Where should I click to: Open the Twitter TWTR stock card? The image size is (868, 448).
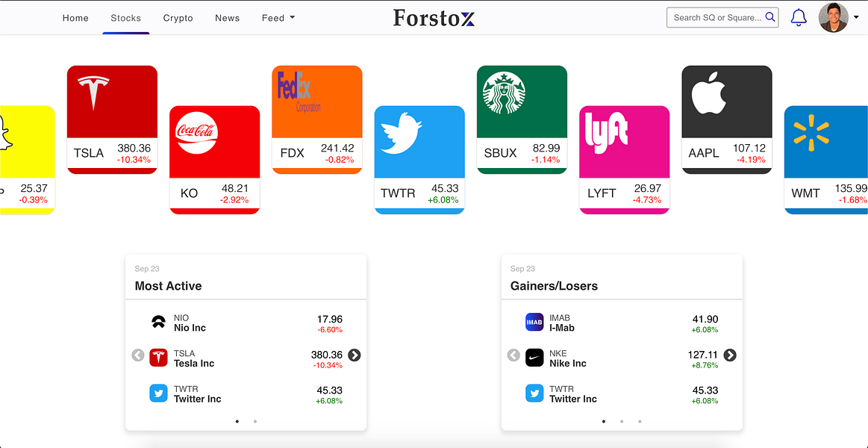pos(419,160)
